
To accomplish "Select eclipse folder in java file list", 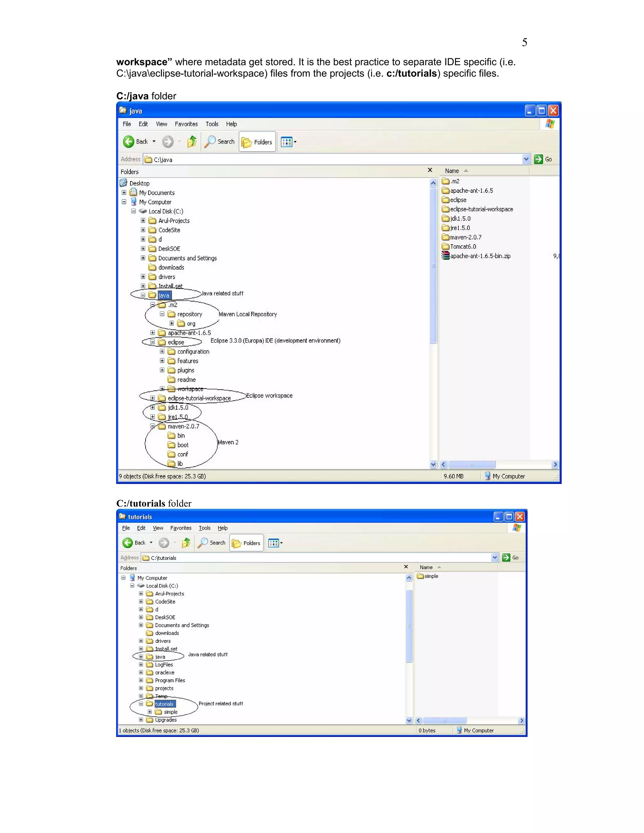I will coord(454,200).
